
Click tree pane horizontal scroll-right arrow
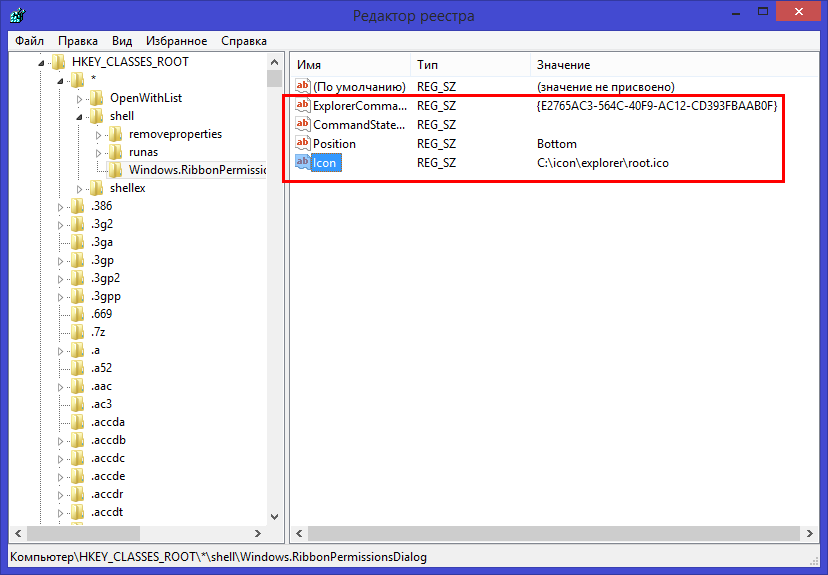click(x=258, y=533)
